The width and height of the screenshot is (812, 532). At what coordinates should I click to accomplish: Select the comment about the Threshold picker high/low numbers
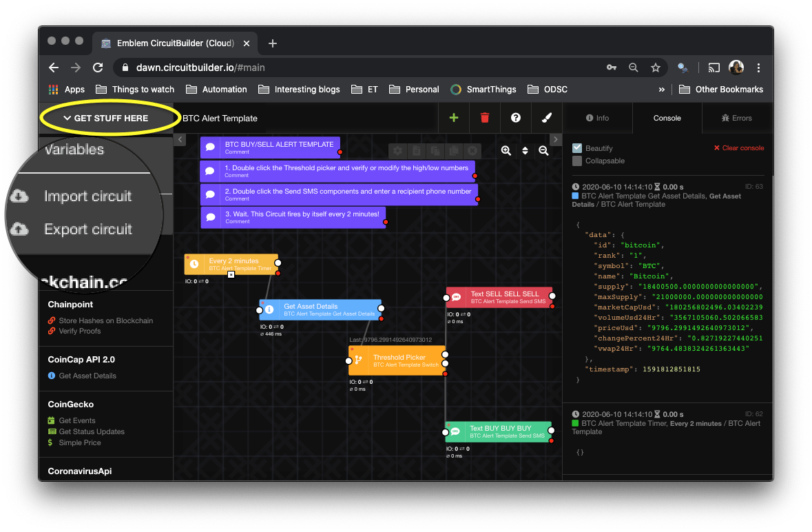[337, 171]
